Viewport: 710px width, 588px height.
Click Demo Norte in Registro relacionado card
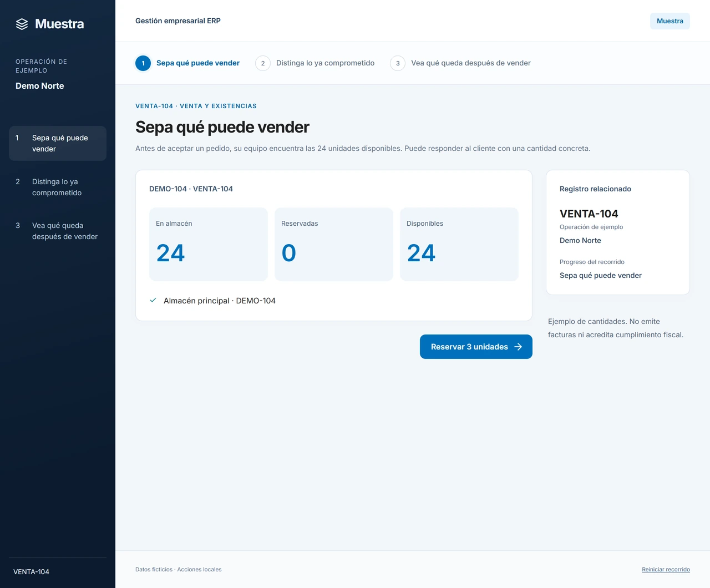click(x=580, y=241)
